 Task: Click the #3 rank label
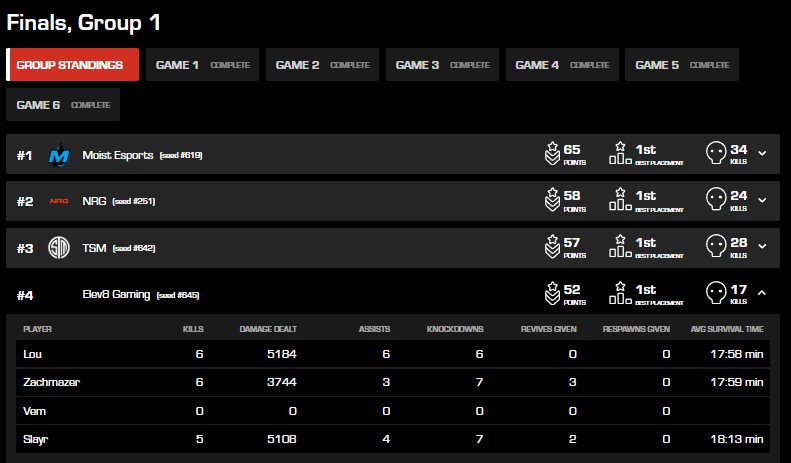(x=25, y=248)
